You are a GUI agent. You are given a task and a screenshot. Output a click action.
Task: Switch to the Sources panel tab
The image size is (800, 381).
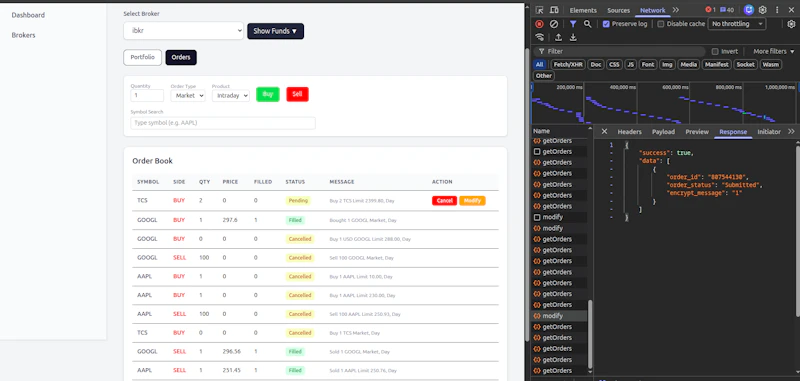618,10
